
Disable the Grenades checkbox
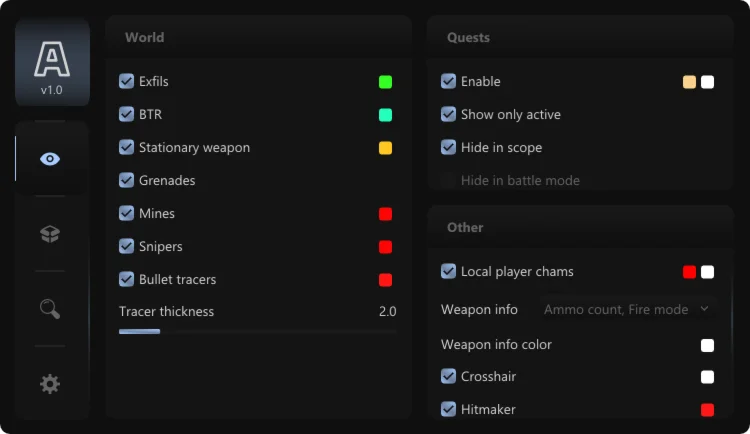[x=127, y=180]
